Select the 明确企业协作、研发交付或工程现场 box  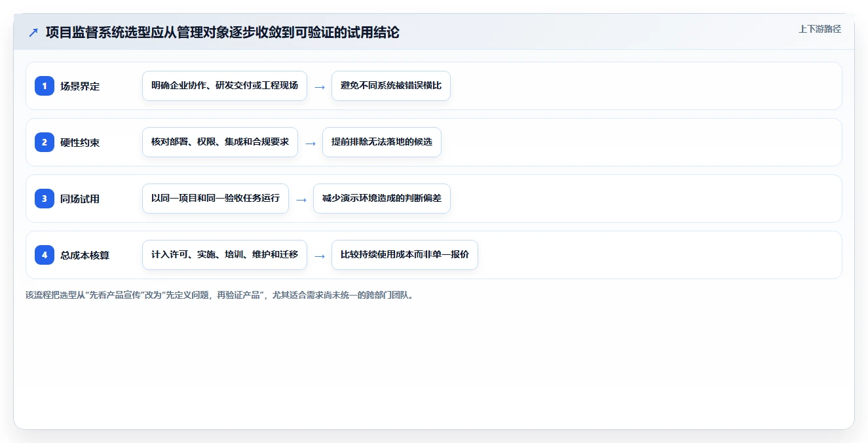[225, 86]
